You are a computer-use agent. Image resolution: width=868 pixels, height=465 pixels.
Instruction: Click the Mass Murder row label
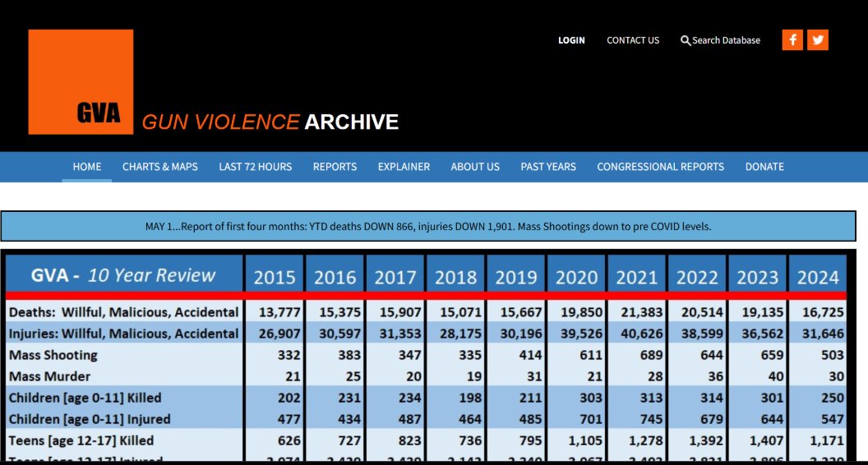(49, 376)
